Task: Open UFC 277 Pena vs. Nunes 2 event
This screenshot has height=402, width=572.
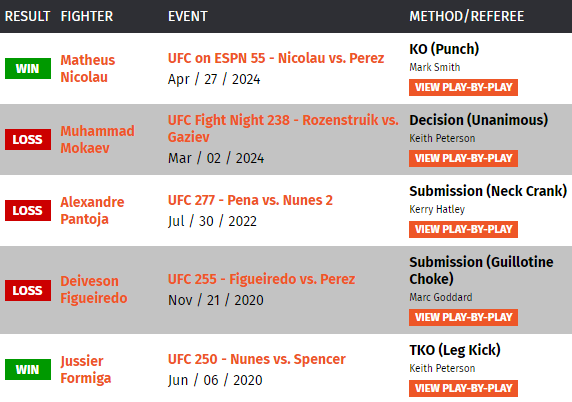Action: pyautogui.click(x=250, y=200)
